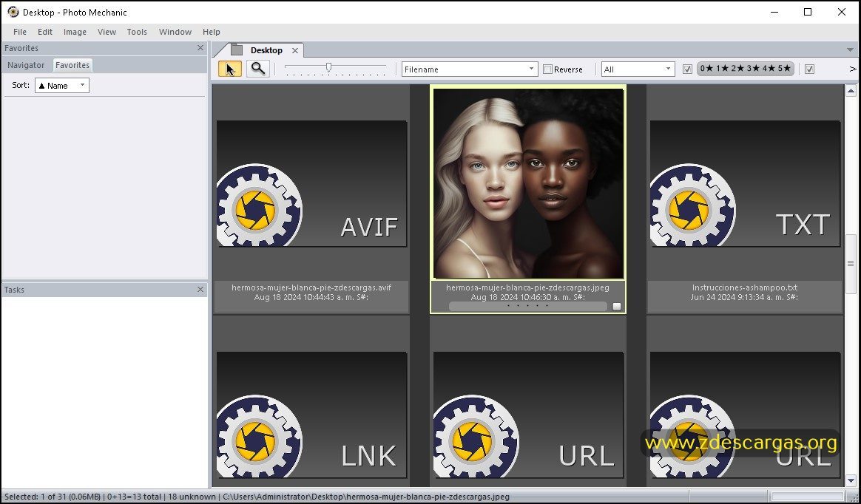Close the Desktop tab
Viewport: 861px width, 504px height.
[295, 50]
